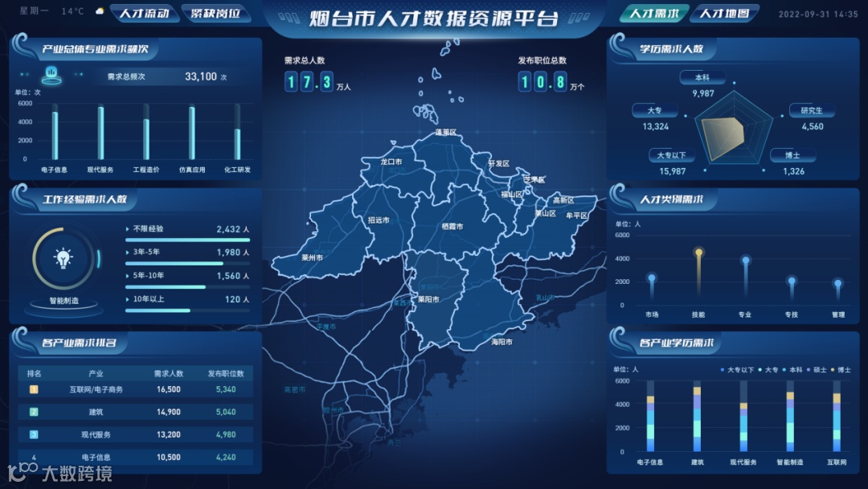The height and width of the screenshot is (489, 868).
Task: Click the weather cloud icon
Action: 100,11
